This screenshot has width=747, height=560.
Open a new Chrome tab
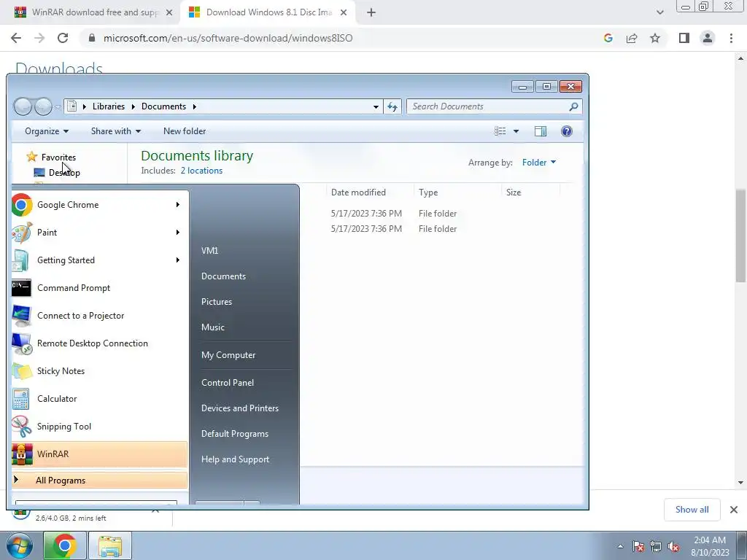[371, 12]
